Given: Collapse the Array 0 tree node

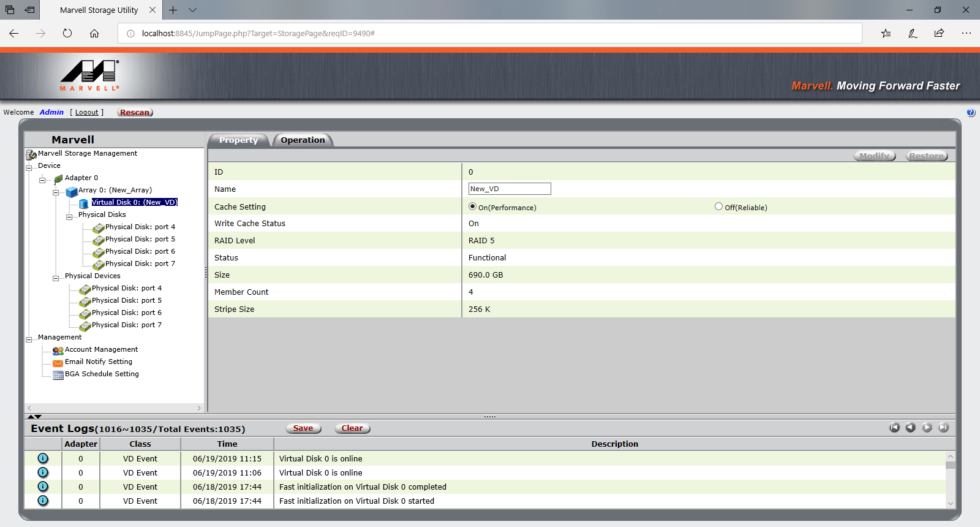Looking at the screenshot, I should [56, 192].
